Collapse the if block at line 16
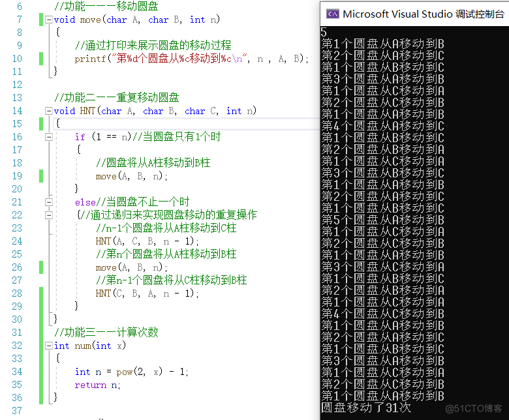 pos(49,137)
